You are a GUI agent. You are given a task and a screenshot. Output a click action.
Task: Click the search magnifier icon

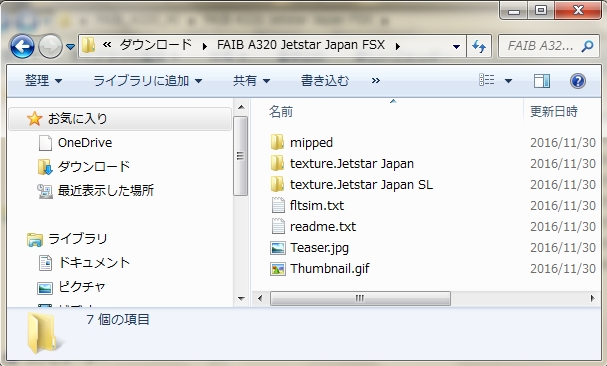click(x=587, y=46)
